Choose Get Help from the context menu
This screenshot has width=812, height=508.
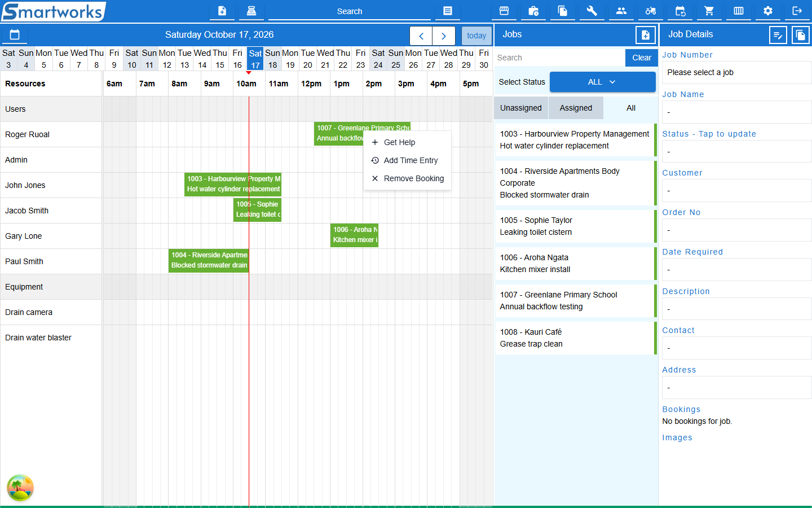(407, 142)
